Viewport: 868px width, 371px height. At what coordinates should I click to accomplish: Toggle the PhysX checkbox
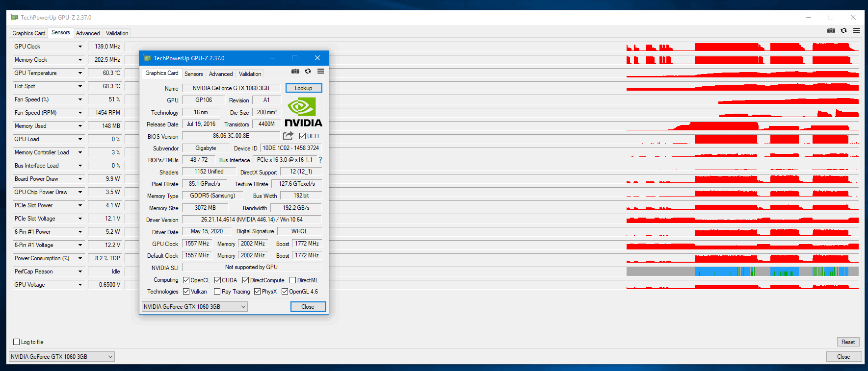pyautogui.click(x=258, y=292)
